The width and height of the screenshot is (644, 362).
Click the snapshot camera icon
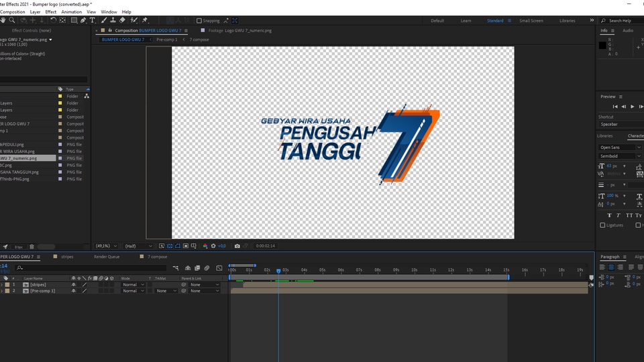pyautogui.click(x=237, y=246)
